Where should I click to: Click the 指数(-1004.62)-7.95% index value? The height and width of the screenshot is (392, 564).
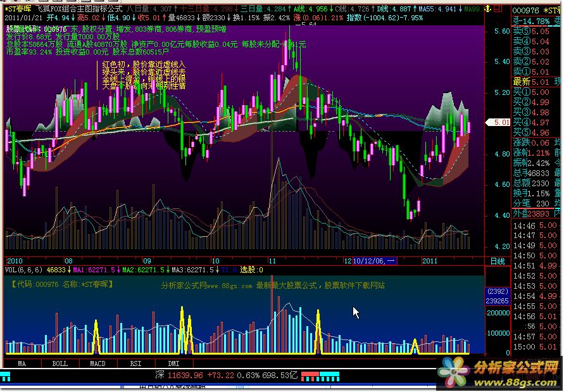tap(385, 18)
